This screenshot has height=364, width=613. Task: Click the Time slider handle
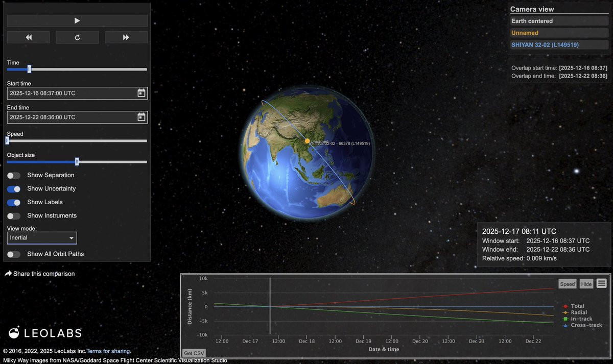(29, 69)
